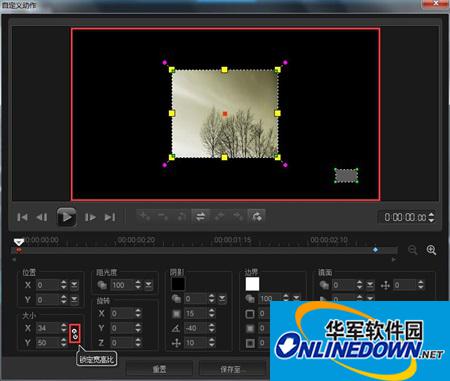Click position X value field
Image resolution: width=450 pixels, height=381 pixels.
[48, 285]
